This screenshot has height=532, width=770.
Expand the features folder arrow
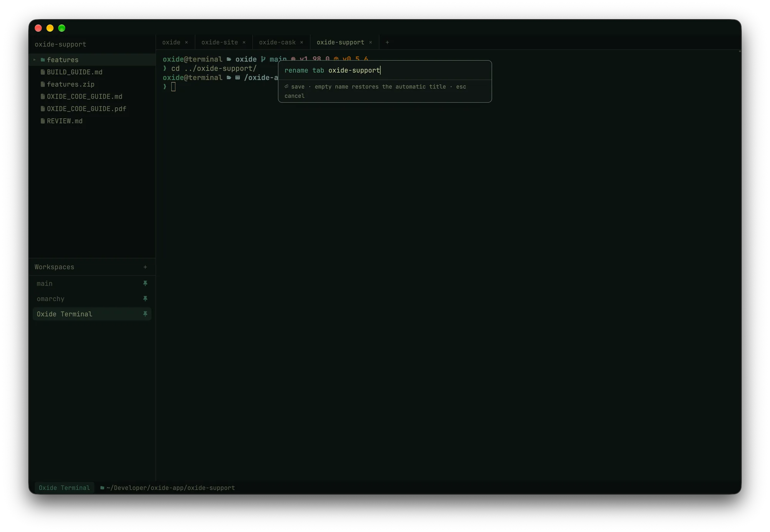[x=34, y=60]
